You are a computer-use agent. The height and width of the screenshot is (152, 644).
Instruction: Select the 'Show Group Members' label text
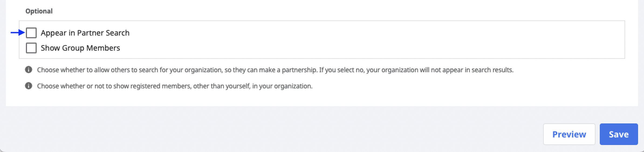[80, 48]
